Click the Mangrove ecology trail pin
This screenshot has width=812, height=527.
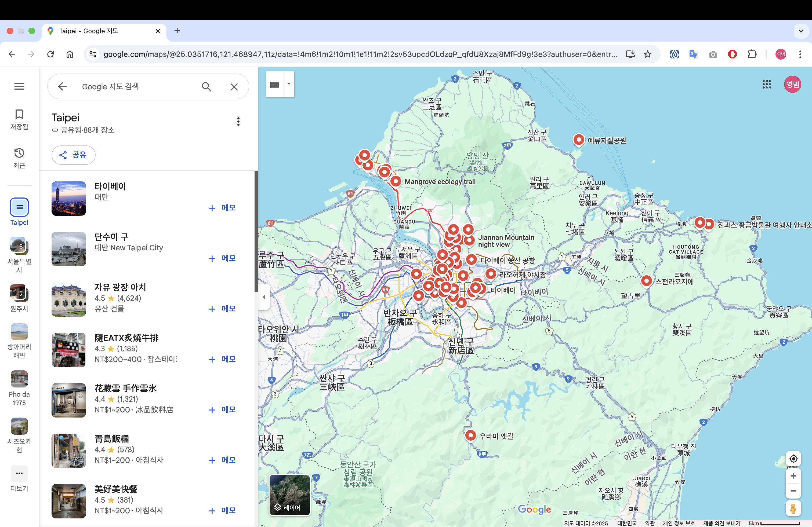[x=396, y=181]
